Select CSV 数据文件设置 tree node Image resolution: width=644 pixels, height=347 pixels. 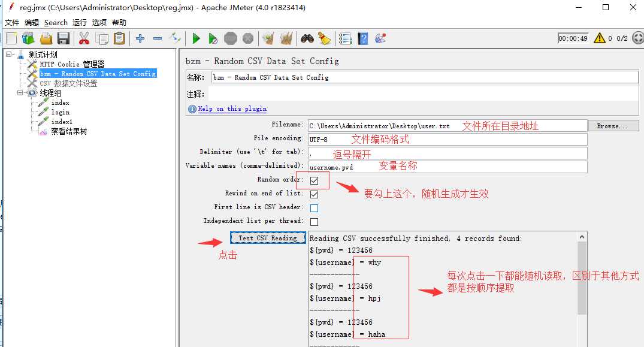point(68,83)
